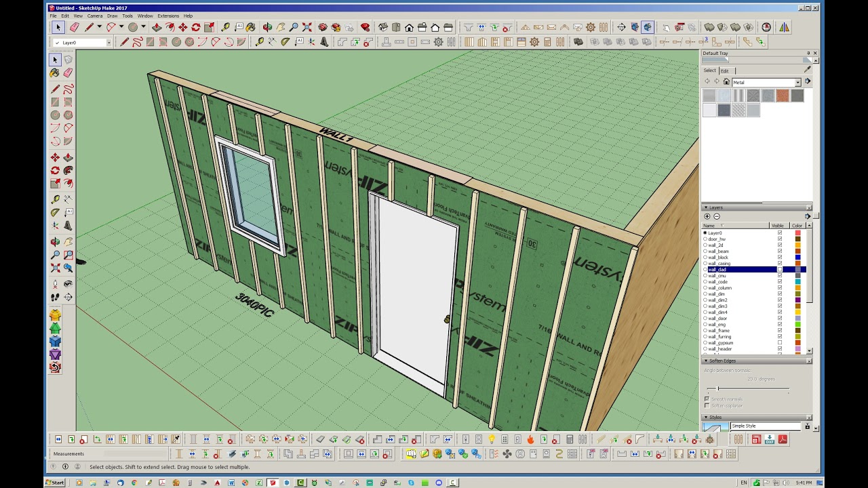Choose the Look Around eye tool in left toolbar
This screenshot has height=488, width=868.
(x=68, y=284)
